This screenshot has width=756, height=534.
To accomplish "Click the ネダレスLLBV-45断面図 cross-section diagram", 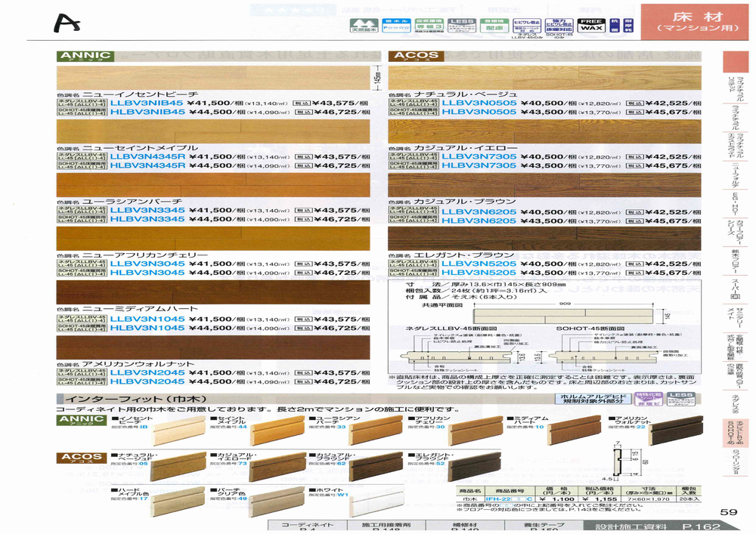I will pos(456,358).
